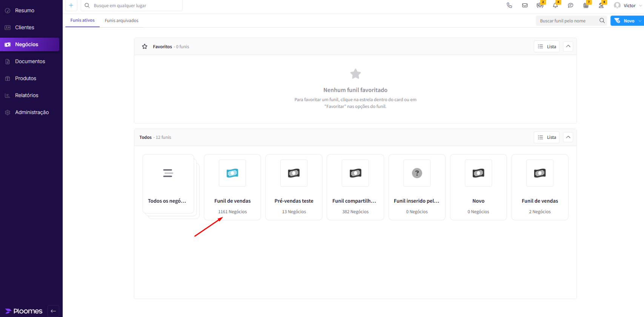Open Administração in the sidebar

(x=32, y=112)
